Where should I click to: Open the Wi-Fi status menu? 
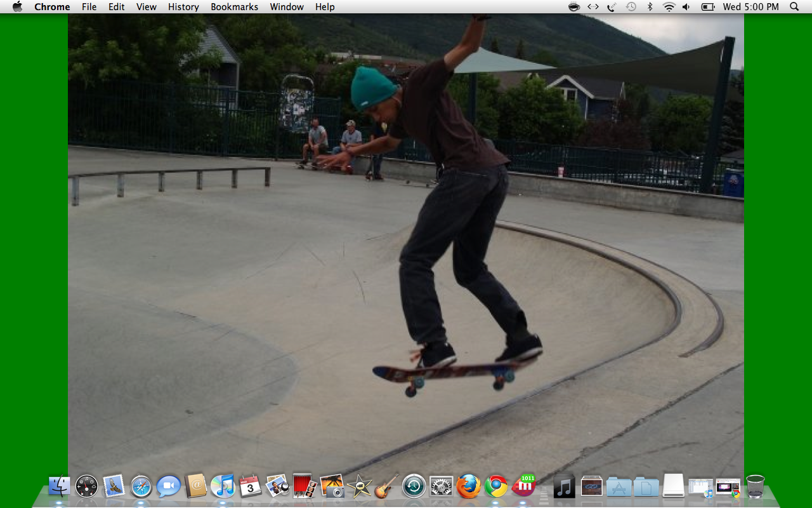667,6
